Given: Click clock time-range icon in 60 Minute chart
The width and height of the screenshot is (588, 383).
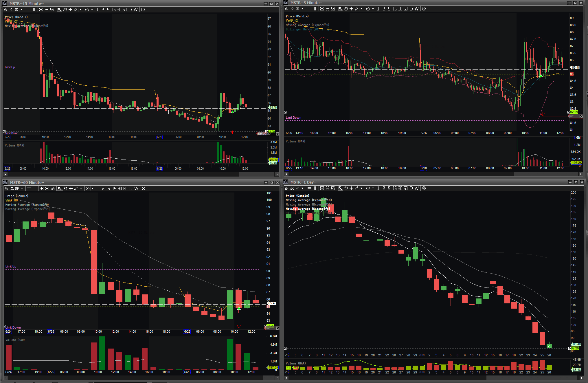Looking at the screenshot, I should (x=88, y=188).
